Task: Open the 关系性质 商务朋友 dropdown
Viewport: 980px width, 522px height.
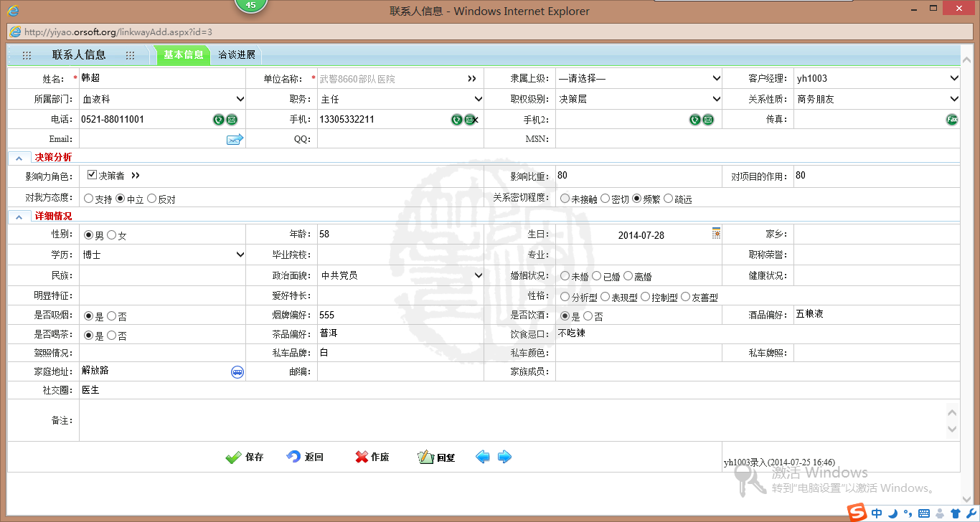Action: tap(877, 99)
